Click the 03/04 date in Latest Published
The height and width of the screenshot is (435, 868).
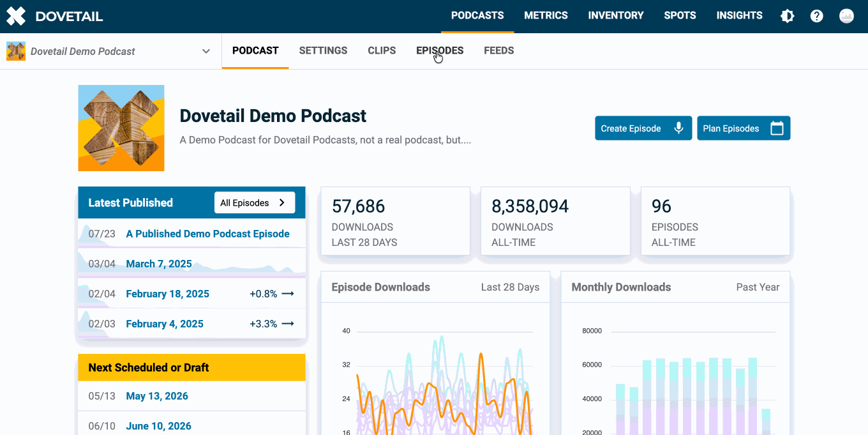click(x=101, y=264)
